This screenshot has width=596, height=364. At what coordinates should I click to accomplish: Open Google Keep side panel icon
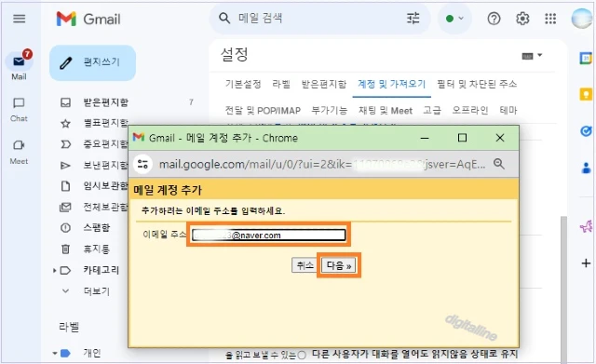coord(586,94)
